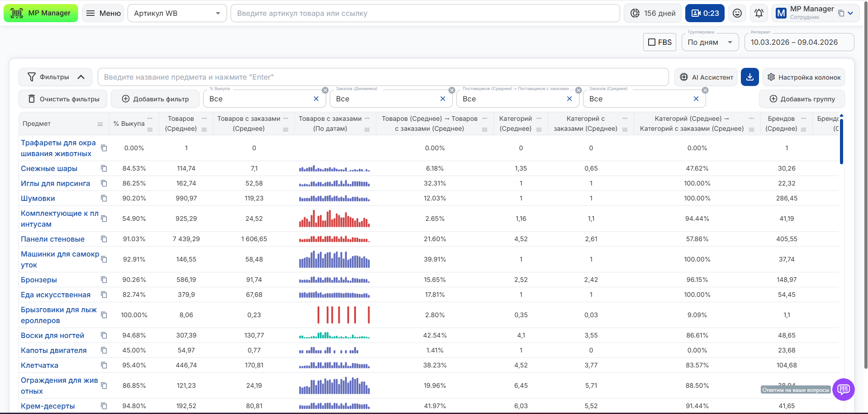Click the Очистить фильтры button
Viewport: 868px width, 414px height.
click(x=63, y=99)
